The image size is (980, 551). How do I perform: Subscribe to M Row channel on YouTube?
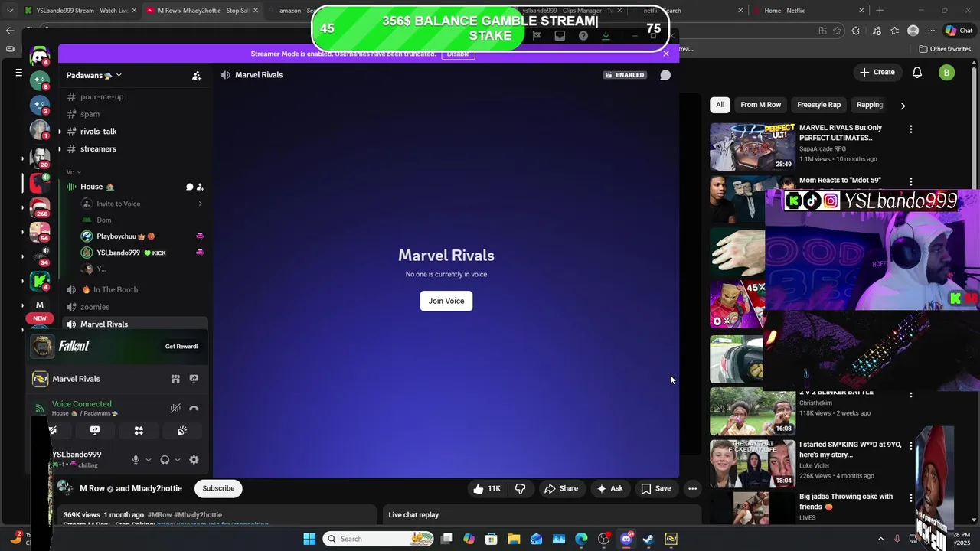click(218, 488)
